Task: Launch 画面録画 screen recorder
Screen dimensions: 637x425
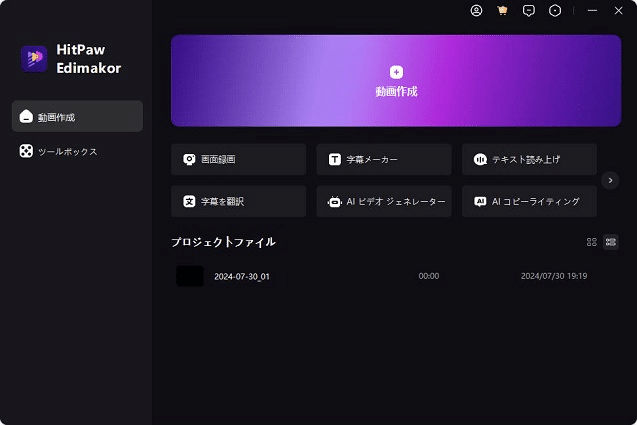Action: (238, 159)
